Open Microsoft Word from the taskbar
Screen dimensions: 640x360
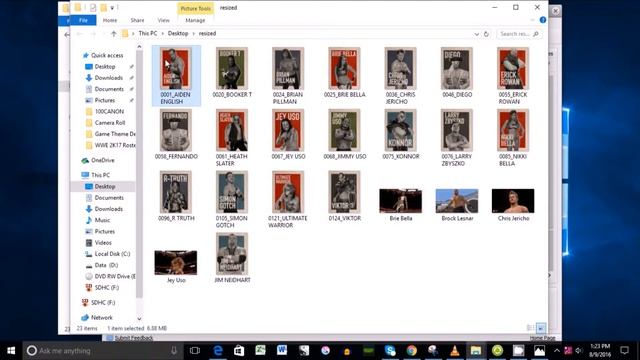tap(282, 350)
